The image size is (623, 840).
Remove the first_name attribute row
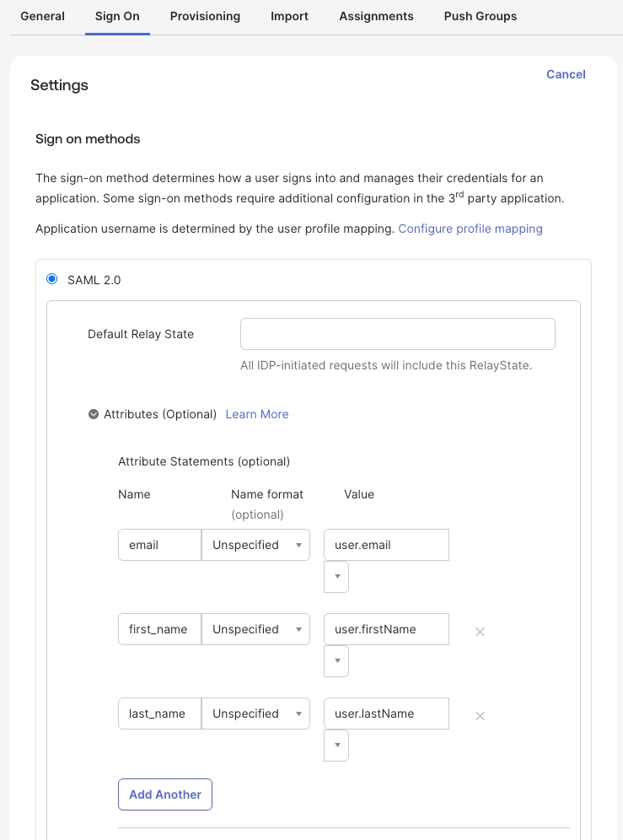click(480, 632)
